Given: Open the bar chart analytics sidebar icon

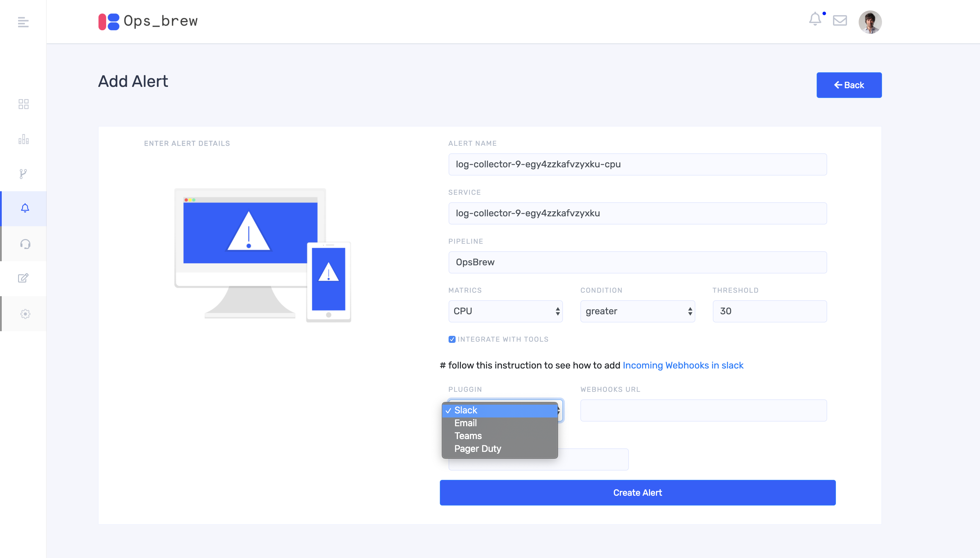Looking at the screenshot, I should 23,139.
